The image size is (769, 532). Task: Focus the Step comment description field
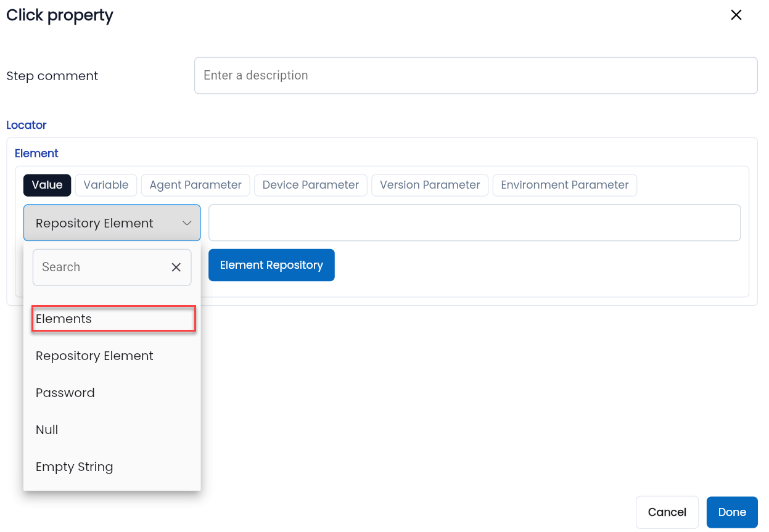[475, 76]
